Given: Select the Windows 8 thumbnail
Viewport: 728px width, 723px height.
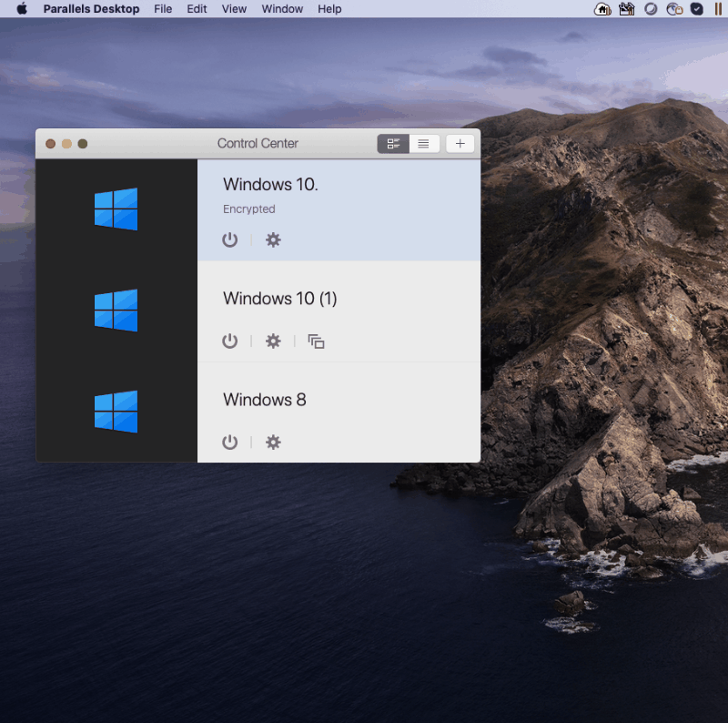Looking at the screenshot, I should click(x=116, y=412).
